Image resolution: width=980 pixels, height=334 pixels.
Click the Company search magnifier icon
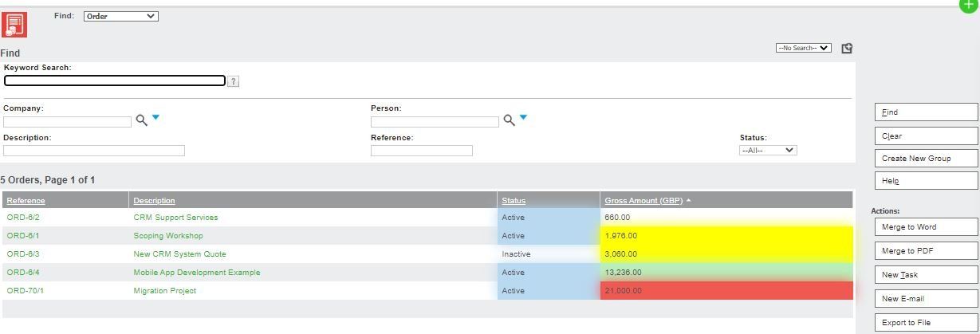141,120
